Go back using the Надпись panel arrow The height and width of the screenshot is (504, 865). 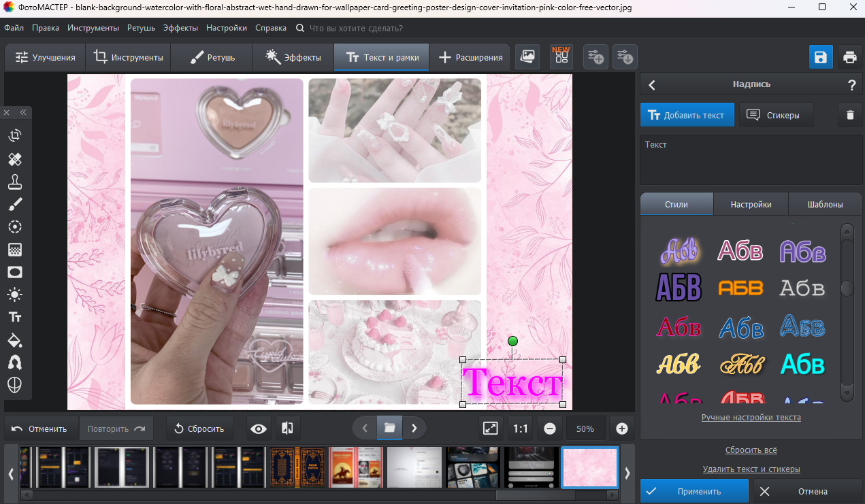pyautogui.click(x=652, y=85)
